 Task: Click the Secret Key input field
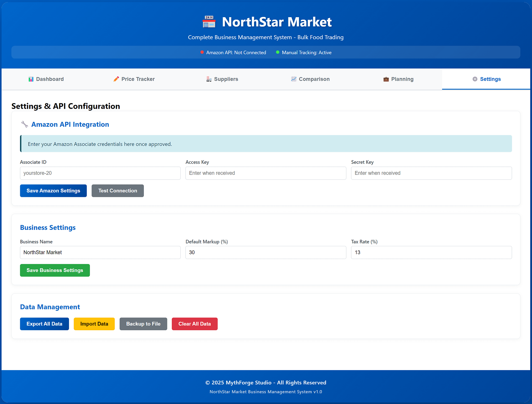[431, 173]
